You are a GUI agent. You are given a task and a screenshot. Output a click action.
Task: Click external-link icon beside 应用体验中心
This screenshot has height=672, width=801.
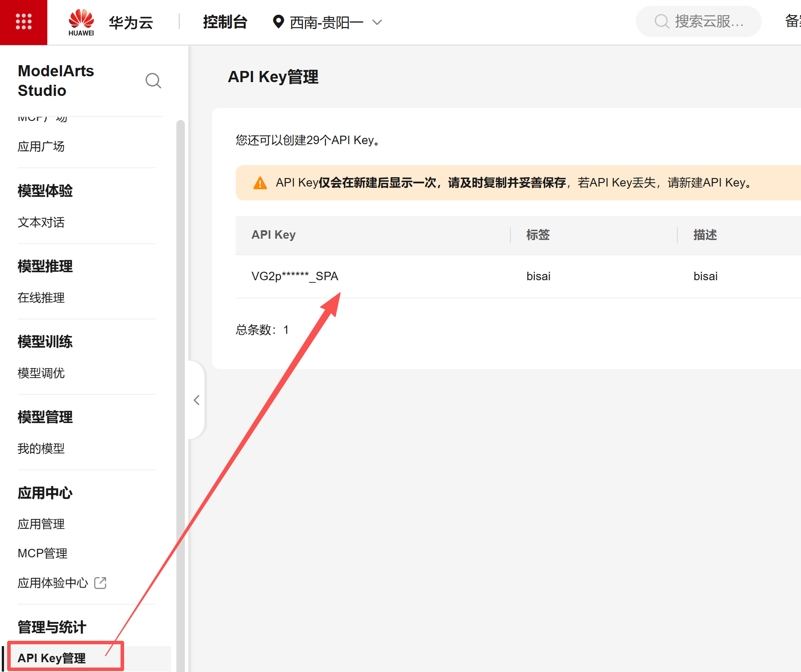point(100,583)
